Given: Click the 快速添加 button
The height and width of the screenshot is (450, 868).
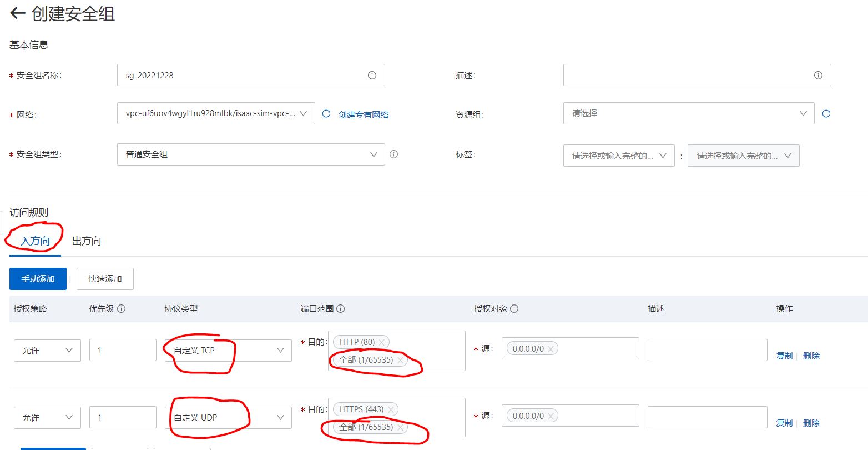Looking at the screenshot, I should pyautogui.click(x=105, y=279).
